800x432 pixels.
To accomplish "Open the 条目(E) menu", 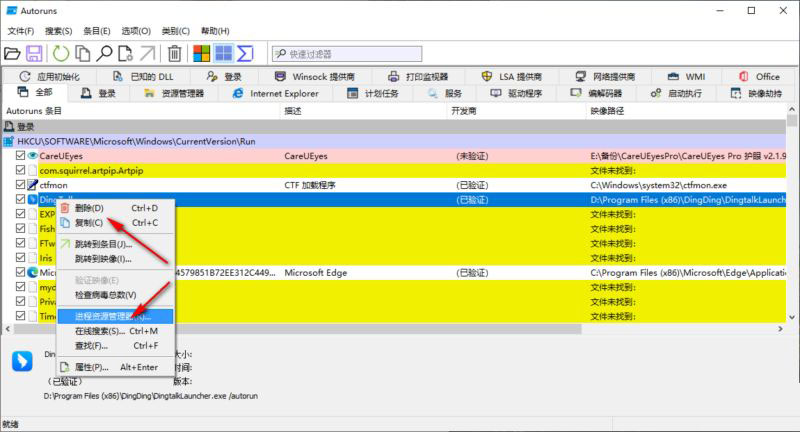I will (x=97, y=31).
